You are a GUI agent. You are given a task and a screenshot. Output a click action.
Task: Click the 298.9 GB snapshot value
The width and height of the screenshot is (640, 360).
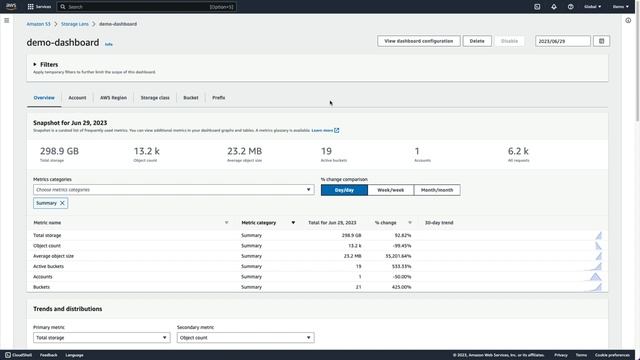click(x=59, y=151)
